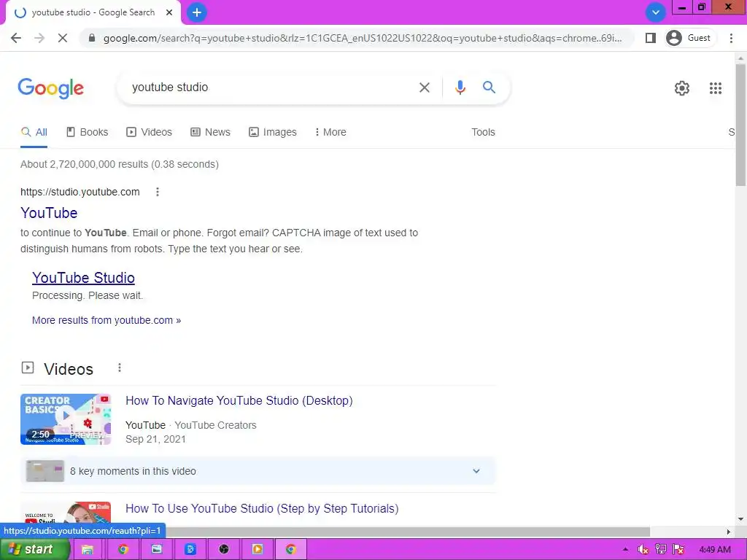Switch to News results tab

click(x=210, y=133)
